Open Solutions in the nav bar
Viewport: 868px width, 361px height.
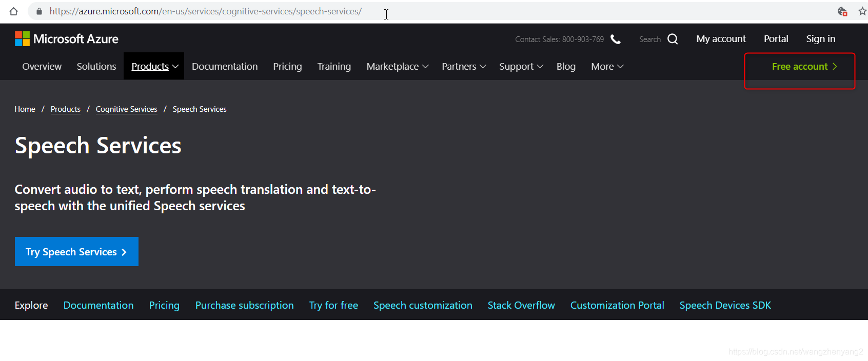(96, 67)
